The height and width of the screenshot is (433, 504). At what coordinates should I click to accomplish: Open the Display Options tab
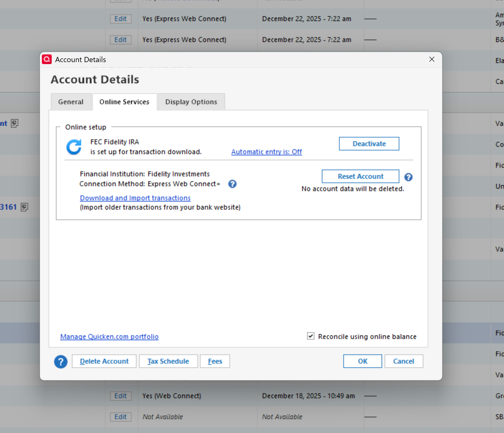pyautogui.click(x=191, y=102)
